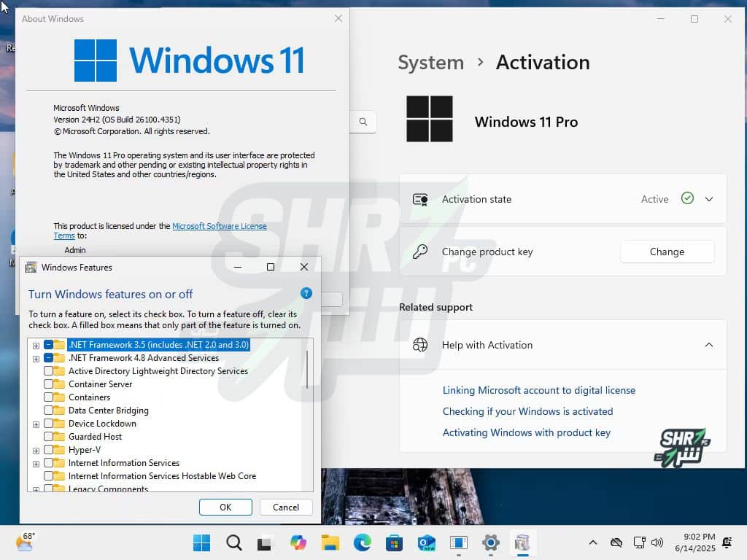Check IIS Hostable Web Core checkbox

(49, 475)
